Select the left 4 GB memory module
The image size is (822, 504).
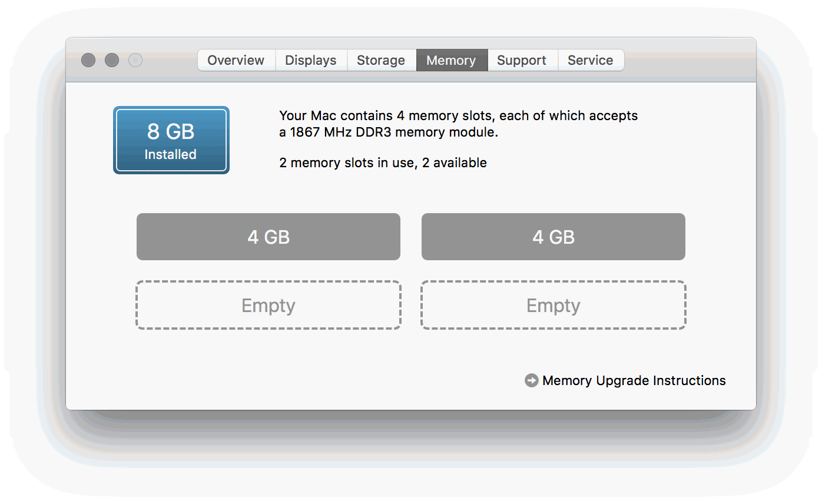[x=268, y=237]
